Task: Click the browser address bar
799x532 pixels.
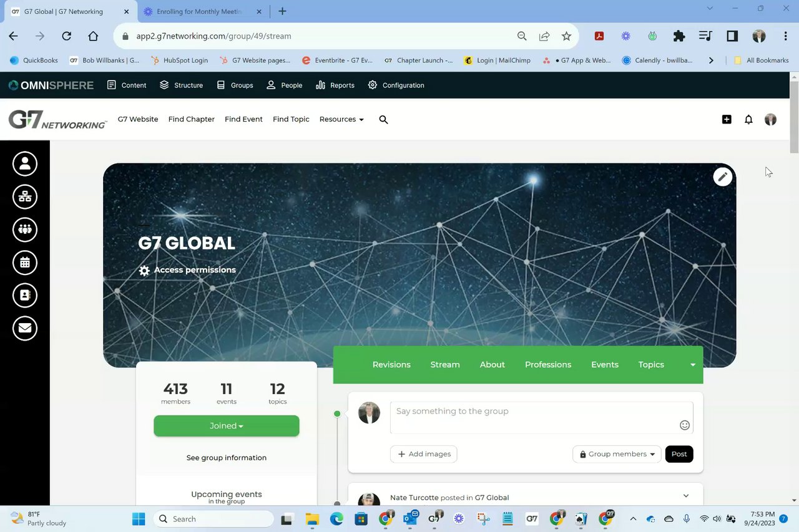Action: (318, 36)
